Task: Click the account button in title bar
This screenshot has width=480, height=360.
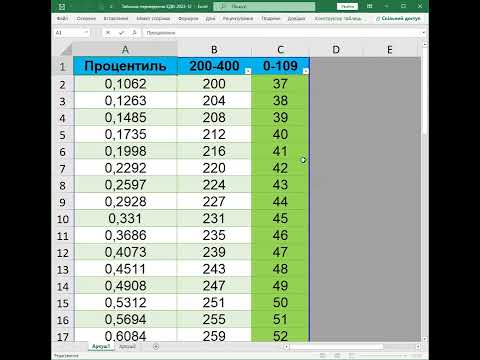Action: [347, 6]
